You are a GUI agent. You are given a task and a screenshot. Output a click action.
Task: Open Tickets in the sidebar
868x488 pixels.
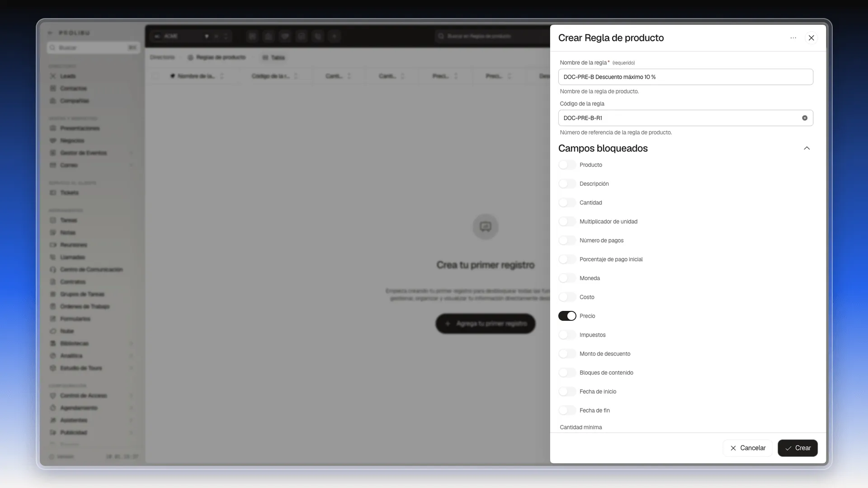(69, 193)
